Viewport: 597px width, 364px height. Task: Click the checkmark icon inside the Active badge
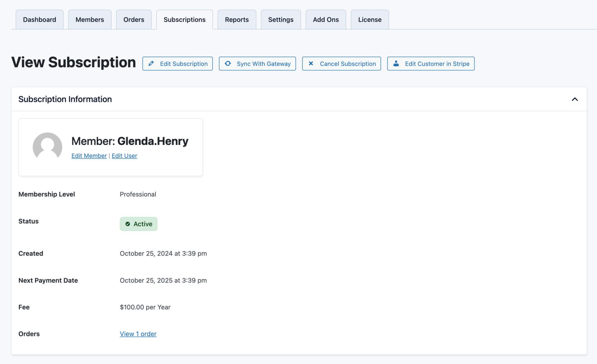pyautogui.click(x=127, y=224)
